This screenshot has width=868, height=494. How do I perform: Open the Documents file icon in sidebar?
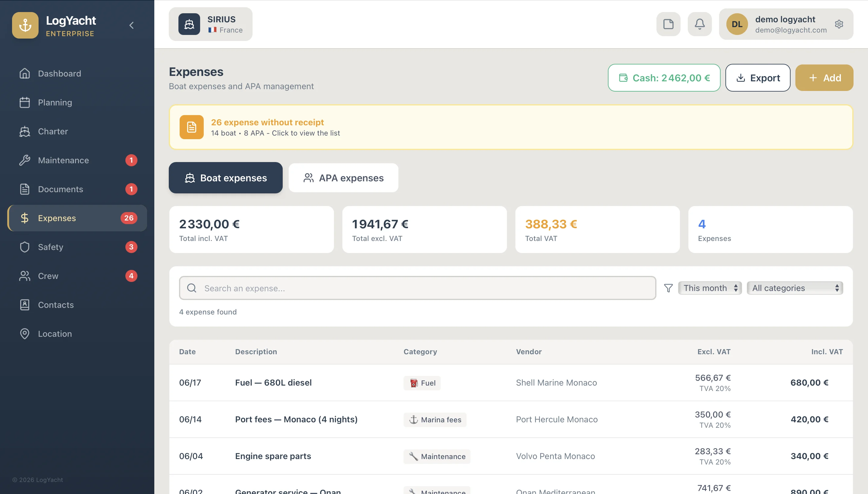click(24, 189)
